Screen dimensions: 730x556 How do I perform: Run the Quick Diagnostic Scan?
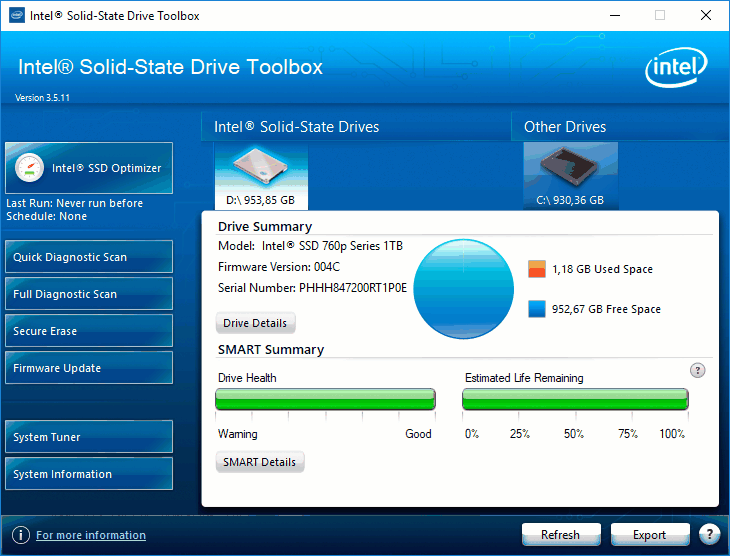[88, 257]
